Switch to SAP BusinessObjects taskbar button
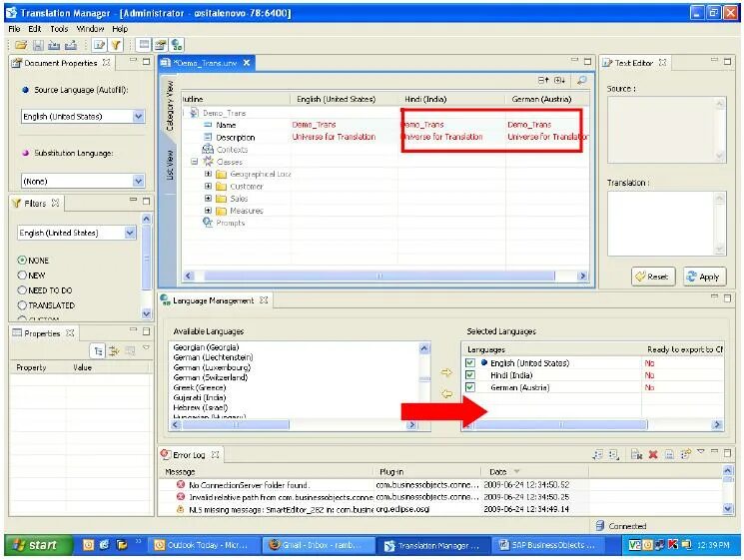Viewport: 744px width, 560px height. point(548,545)
